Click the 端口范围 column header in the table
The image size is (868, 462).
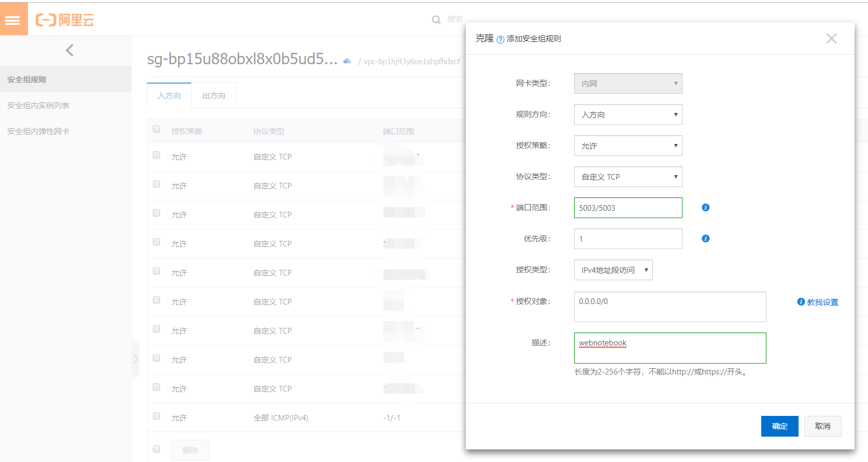click(399, 131)
